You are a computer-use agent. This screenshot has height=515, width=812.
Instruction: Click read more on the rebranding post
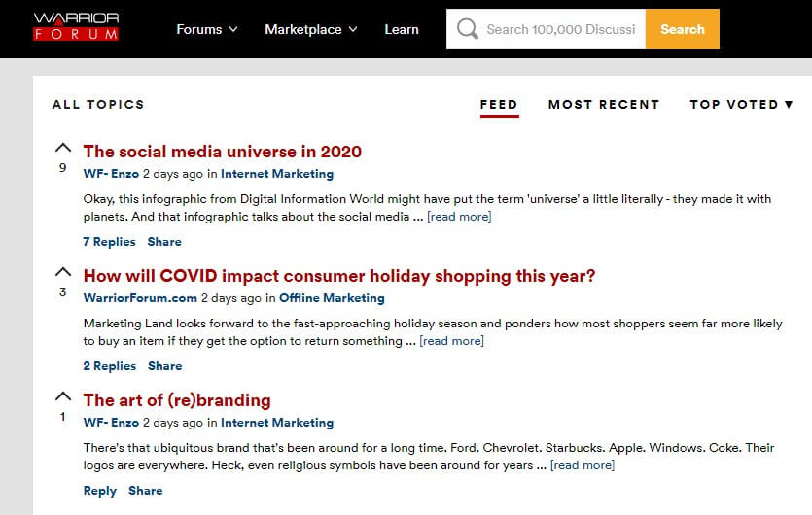point(583,465)
